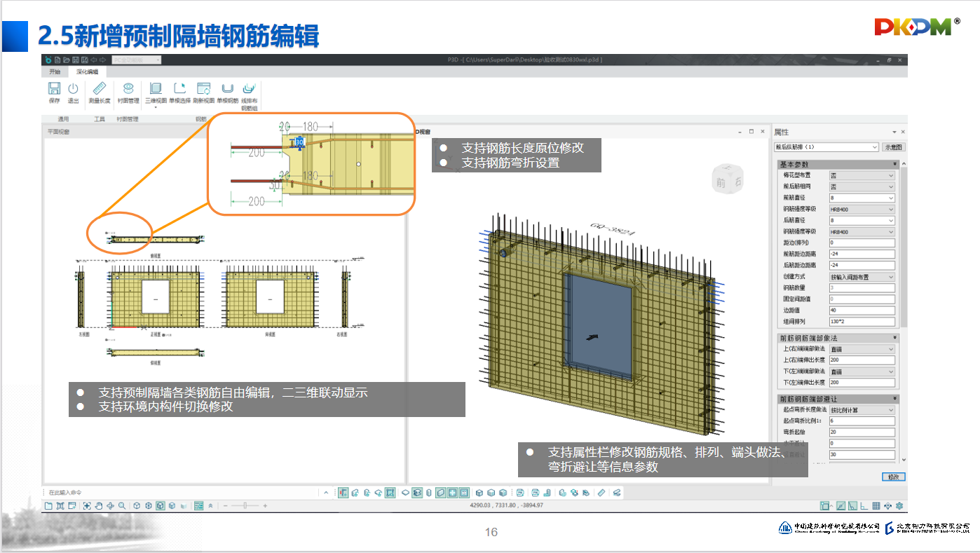Expand the command history chevron
This screenshot has height=553, width=980.
(x=326, y=493)
